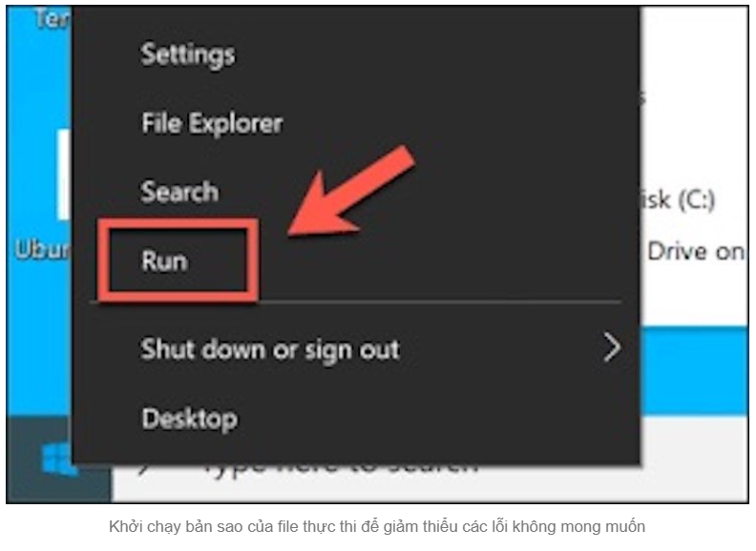
Task: Open the Shut down or sign out entry
Action: (270, 350)
